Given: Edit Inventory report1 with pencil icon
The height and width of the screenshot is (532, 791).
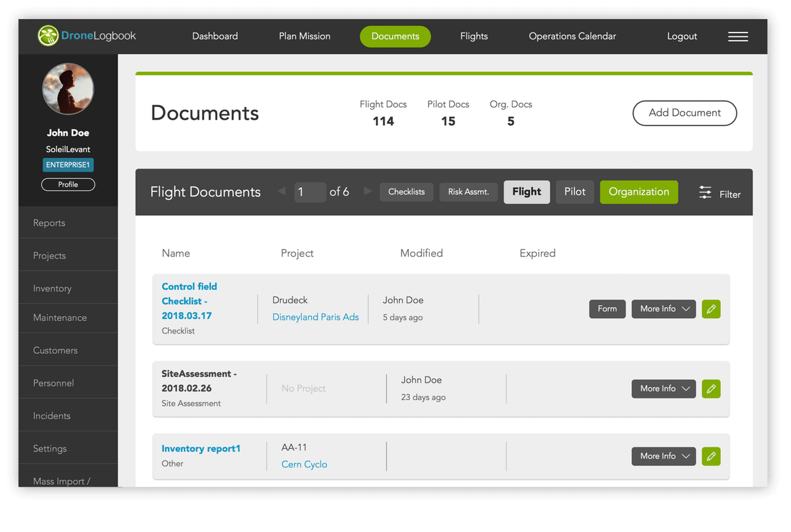Looking at the screenshot, I should coord(711,456).
